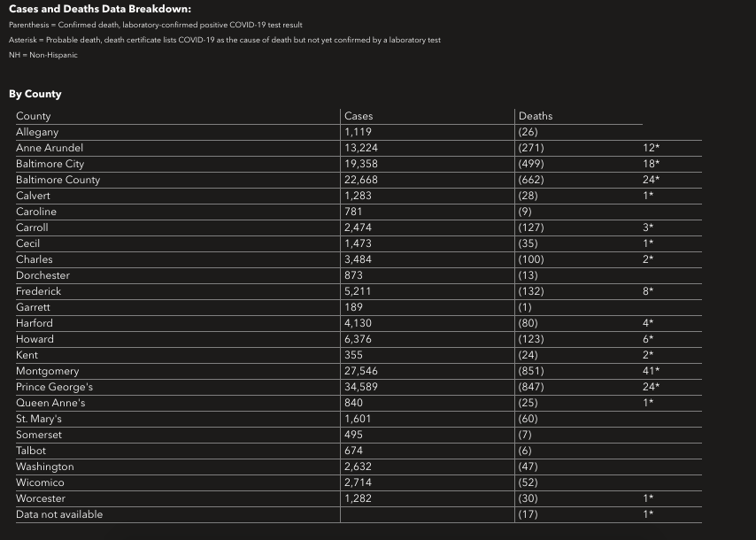
Task: Click the Cases and Deaths Data Breakdown title
Action: click(x=99, y=9)
